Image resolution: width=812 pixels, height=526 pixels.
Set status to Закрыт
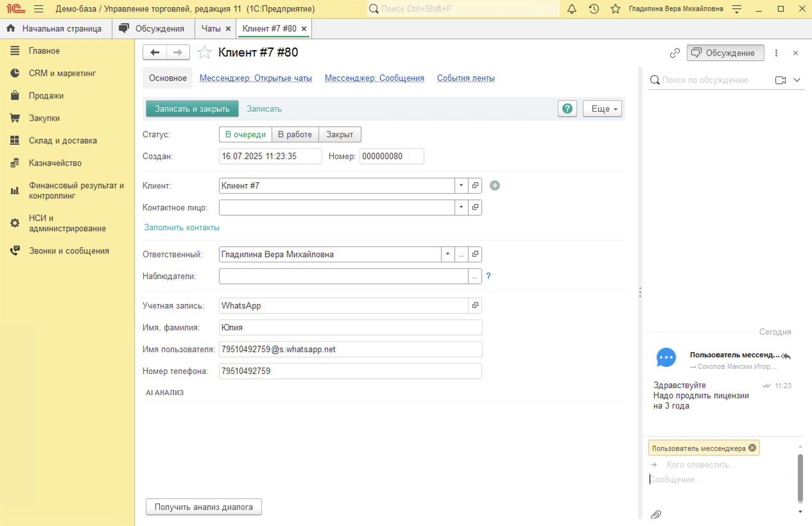coord(340,135)
